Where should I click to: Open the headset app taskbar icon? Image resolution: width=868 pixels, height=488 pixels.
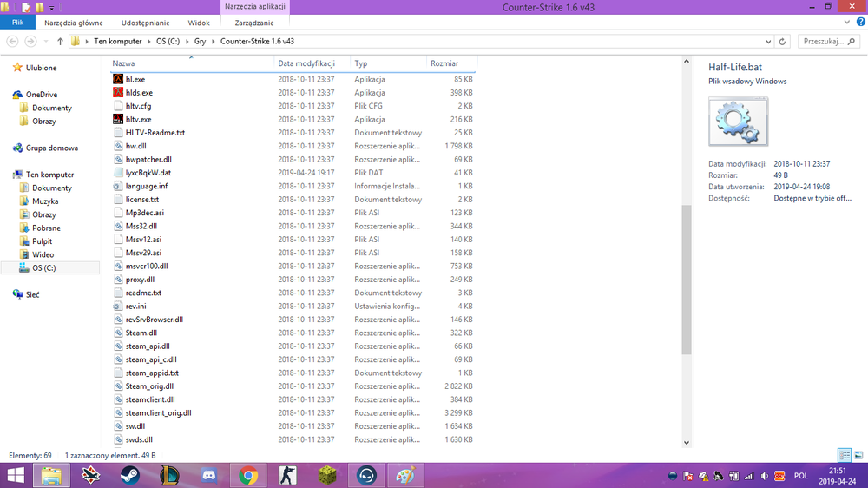[x=366, y=475]
